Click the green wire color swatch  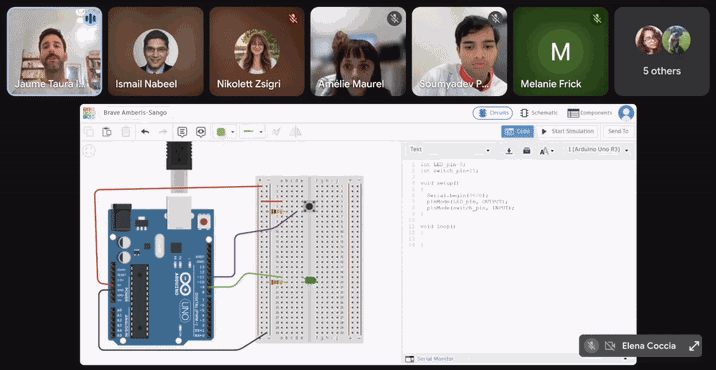(x=221, y=132)
